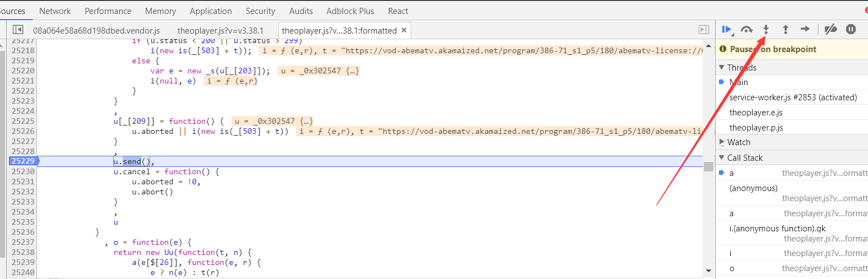Resume script execution with the play button
This screenshot has width=868, height=279.
(x=726, y=29)
